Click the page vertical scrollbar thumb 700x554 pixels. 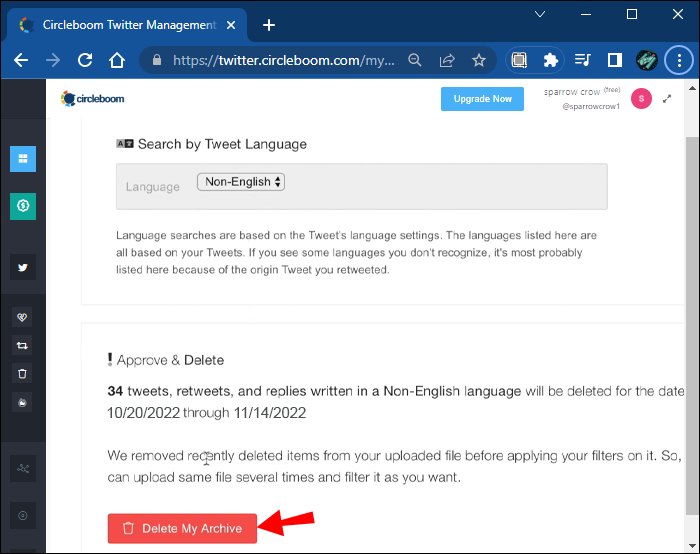(x=692, y=326)
